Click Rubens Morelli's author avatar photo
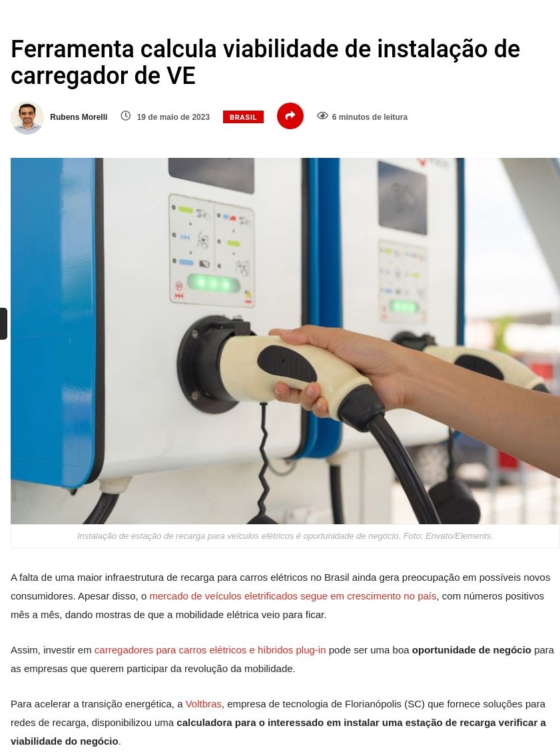Image resolution: width=560 pixels, height=754 pixels. pos(27,118)
